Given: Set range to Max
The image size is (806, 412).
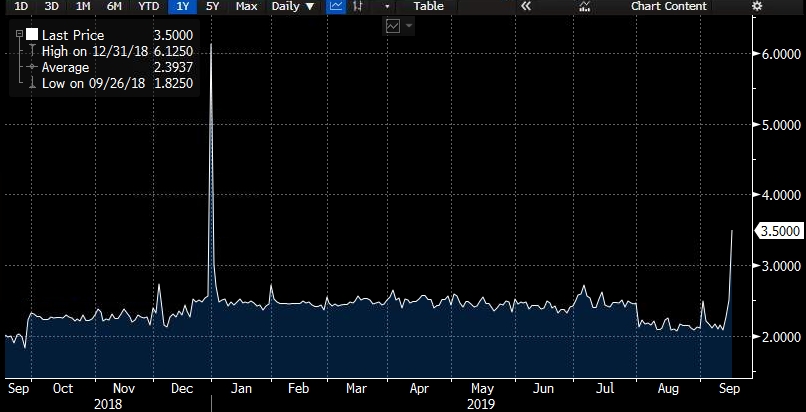Looking at the screenshot, I should click(246, 7).
